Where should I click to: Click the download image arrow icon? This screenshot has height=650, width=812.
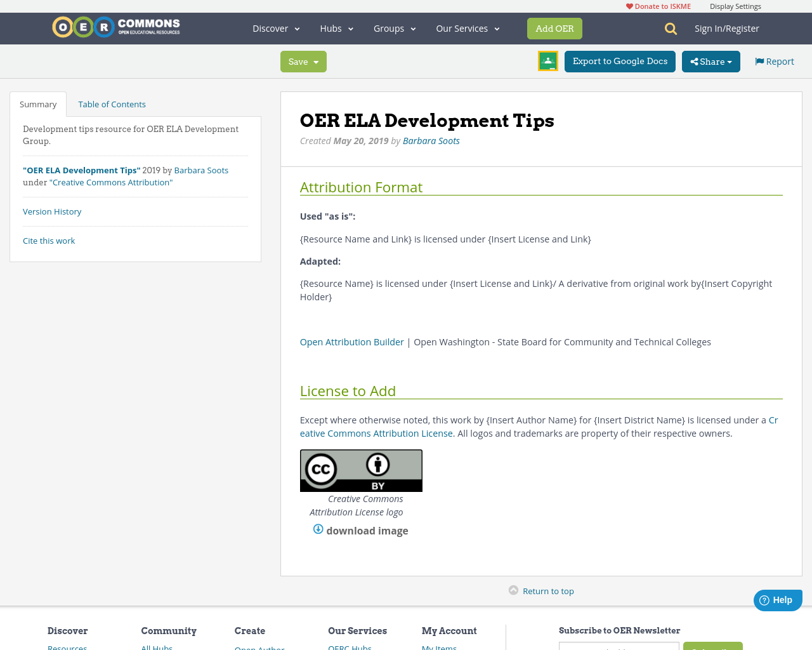(318, 529)
